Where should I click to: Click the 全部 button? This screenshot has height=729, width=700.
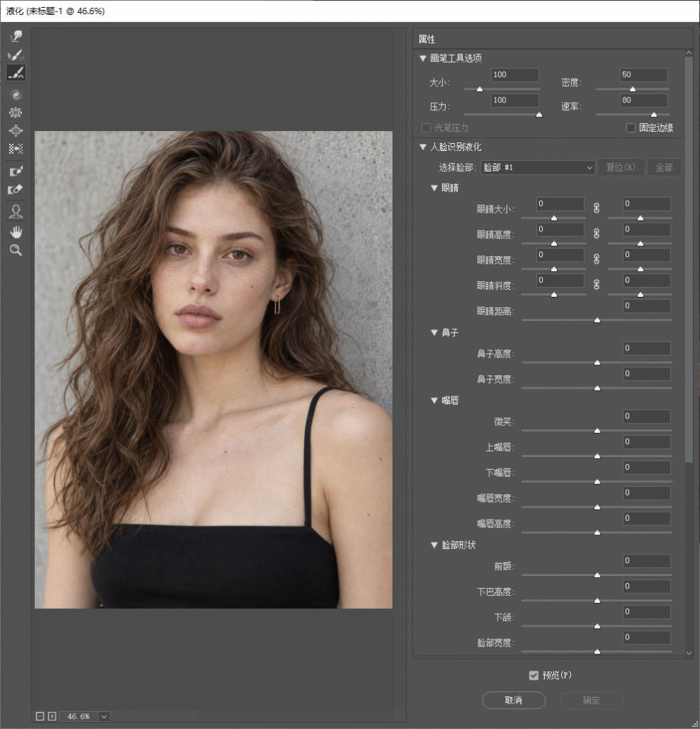click(664, 167)
